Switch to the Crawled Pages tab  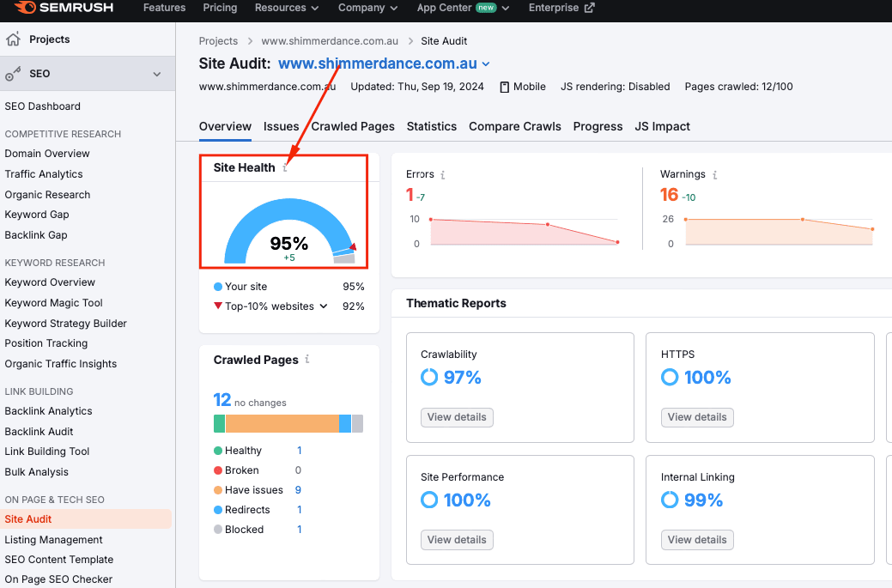[x=353, y=126]
